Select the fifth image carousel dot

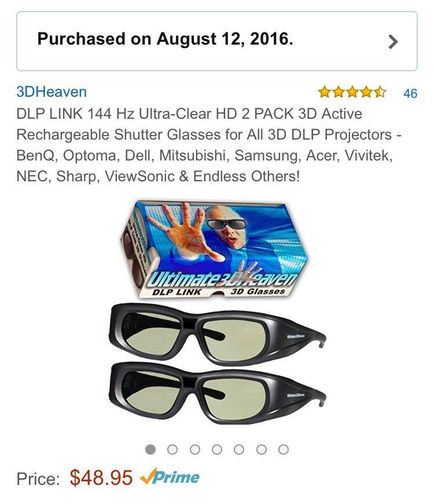tap(239, 449)
